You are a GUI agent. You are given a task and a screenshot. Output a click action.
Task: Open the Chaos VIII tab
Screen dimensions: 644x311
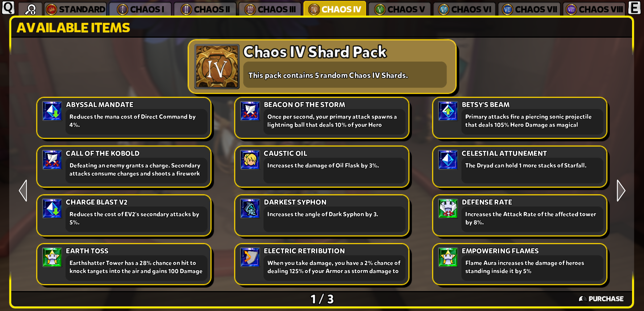click(594, 9)
